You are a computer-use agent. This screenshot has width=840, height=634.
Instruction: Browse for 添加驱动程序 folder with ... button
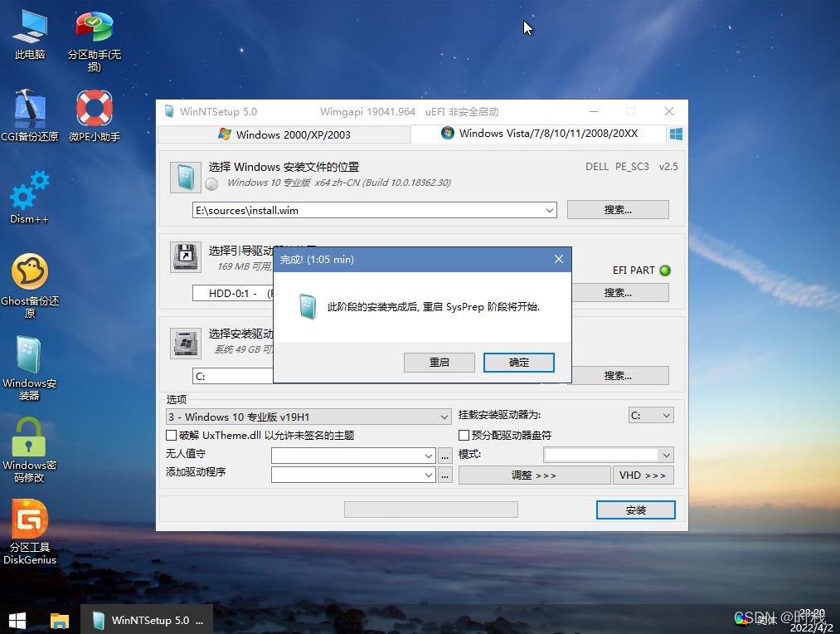[x=445, y=475]
